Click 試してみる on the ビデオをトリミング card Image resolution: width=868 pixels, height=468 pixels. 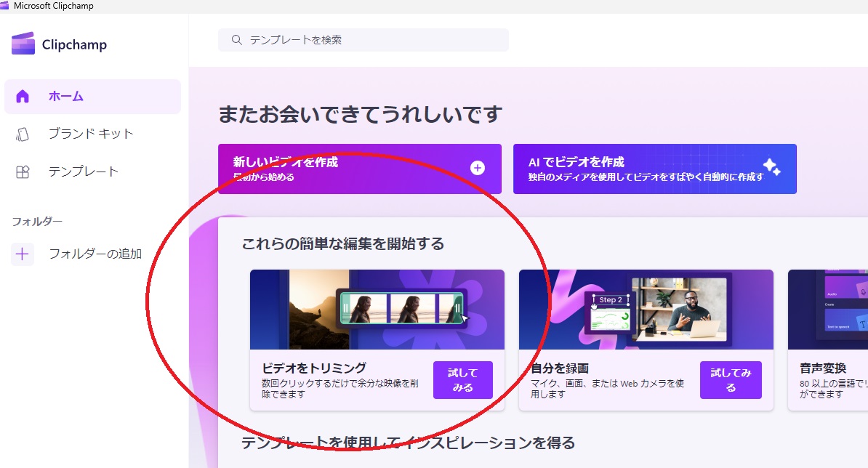pos(462,380)
